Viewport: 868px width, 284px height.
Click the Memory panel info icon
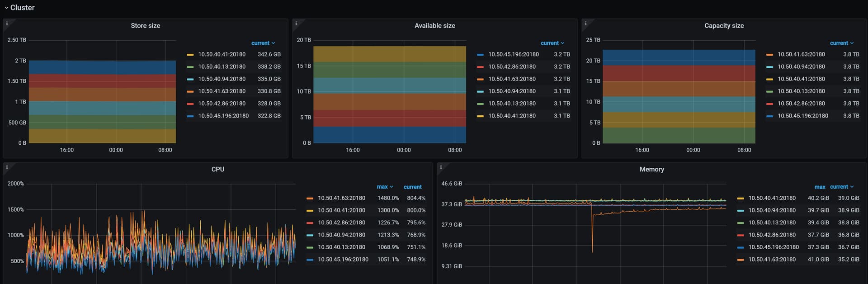(441, 167)
